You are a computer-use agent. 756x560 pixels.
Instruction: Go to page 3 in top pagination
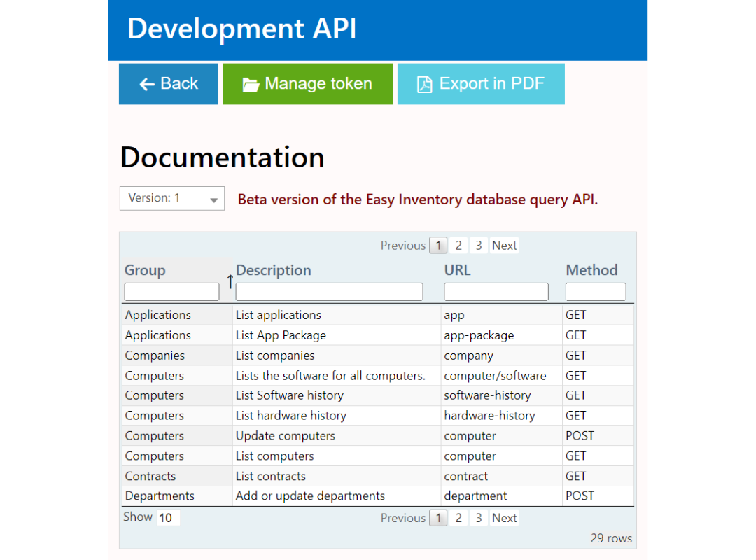479,246
